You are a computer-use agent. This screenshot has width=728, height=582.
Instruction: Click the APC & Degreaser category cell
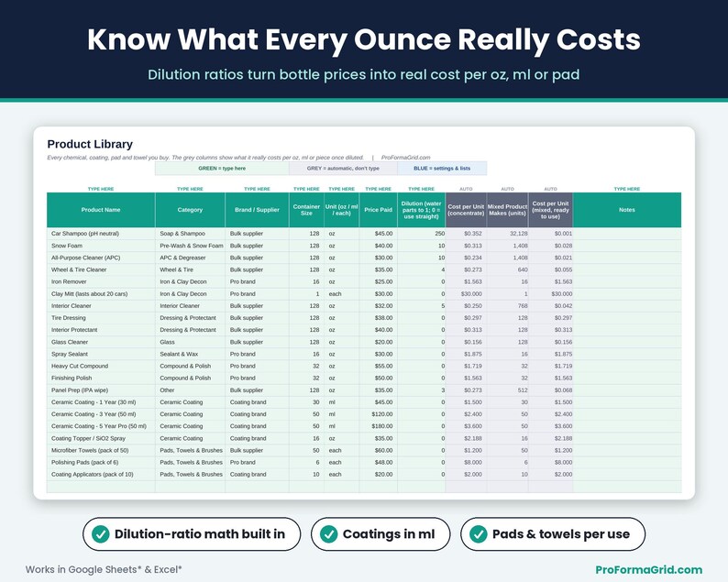(x=190, y=258)
